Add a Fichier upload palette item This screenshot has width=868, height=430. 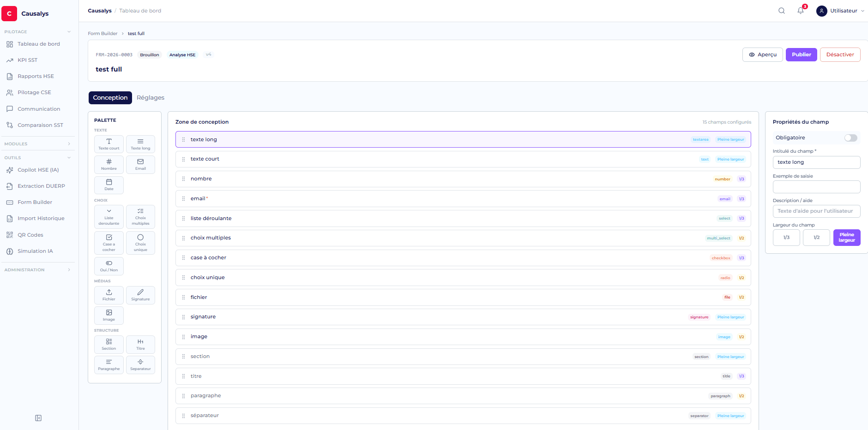[109, 295]
